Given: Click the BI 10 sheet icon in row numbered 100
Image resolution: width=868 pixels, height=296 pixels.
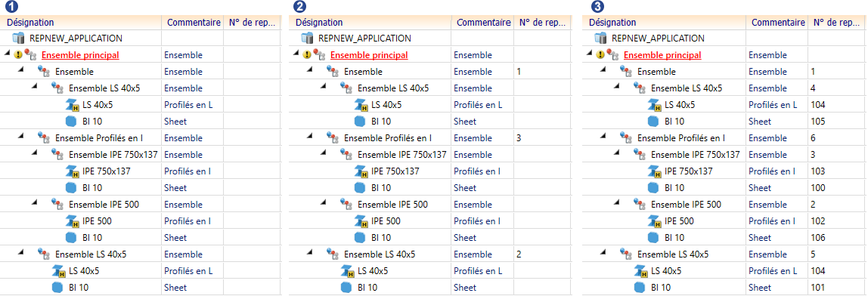Looking at the screenshot, I should click(654, 188).
